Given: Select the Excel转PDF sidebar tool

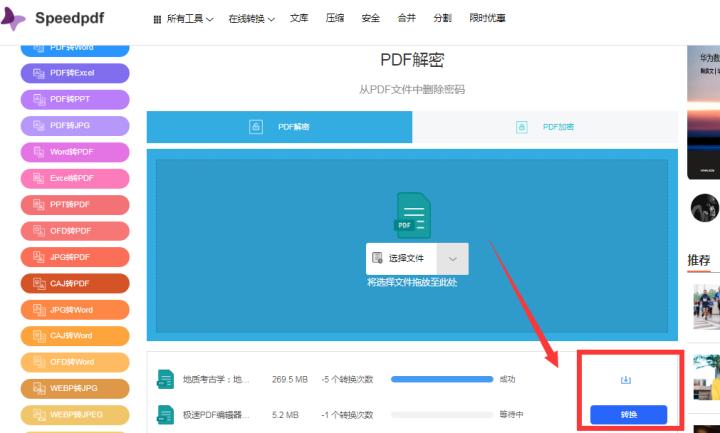Looking at the screenshot, I should point(75,178).
